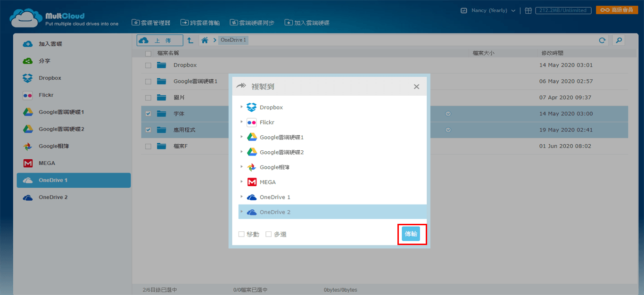Toggle the select-all checkbox in header
Screen dimensions: 644x295
[148, 54]
